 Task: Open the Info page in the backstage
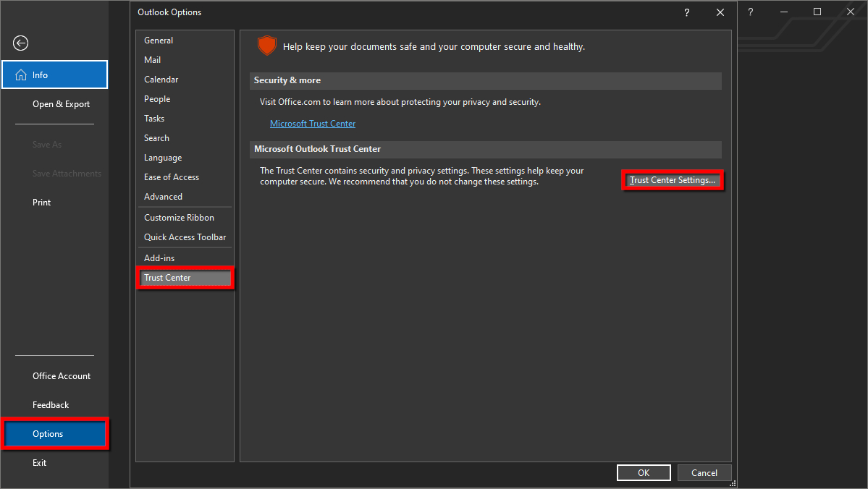pos(54,75)
